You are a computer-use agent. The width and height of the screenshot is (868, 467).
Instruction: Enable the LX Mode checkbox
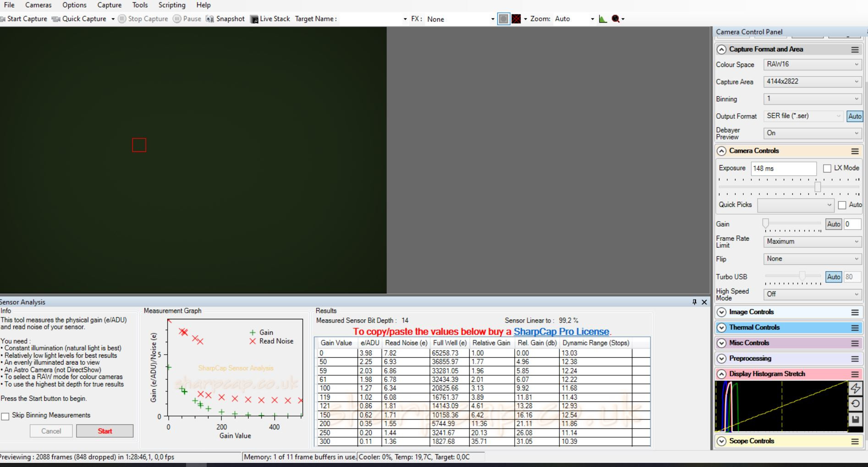click(827, 168)
